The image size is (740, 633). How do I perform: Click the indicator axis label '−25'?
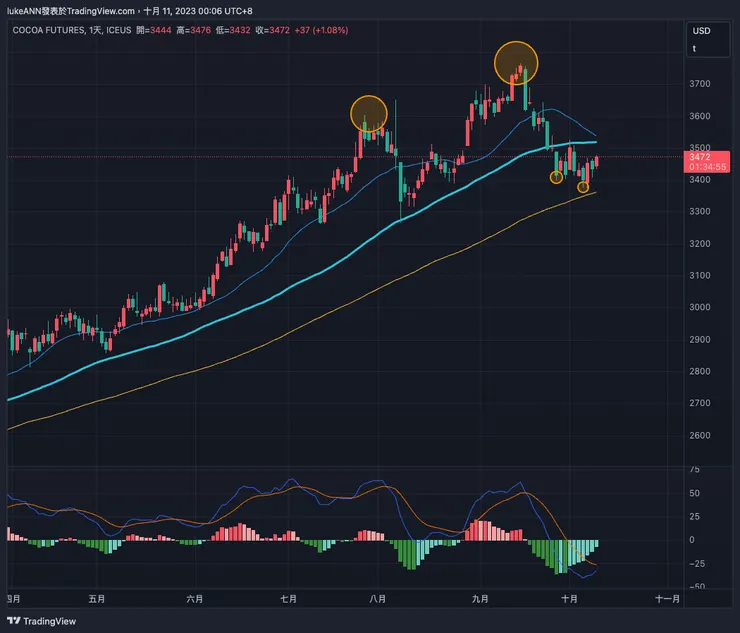(x=697, y=564)
